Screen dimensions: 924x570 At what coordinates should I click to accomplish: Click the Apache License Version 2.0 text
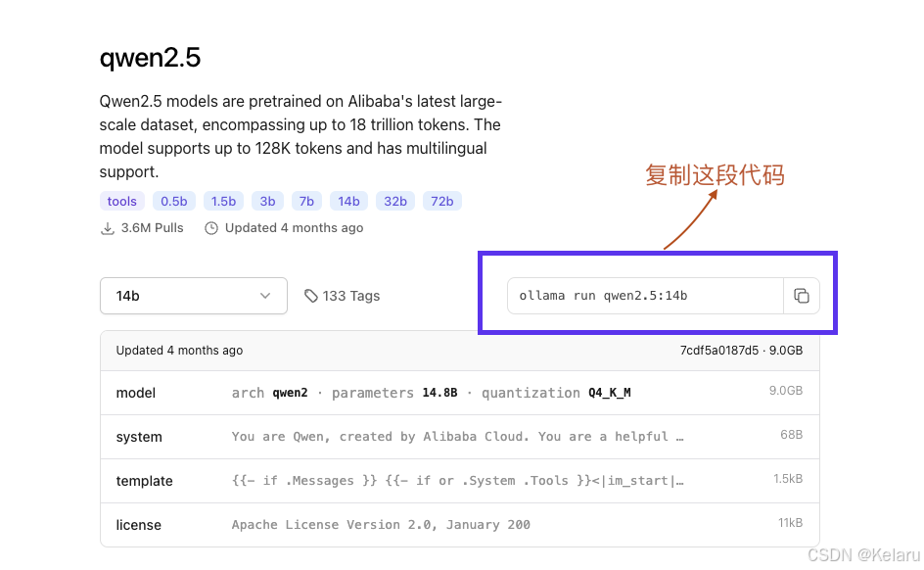[x=381, y=525]
